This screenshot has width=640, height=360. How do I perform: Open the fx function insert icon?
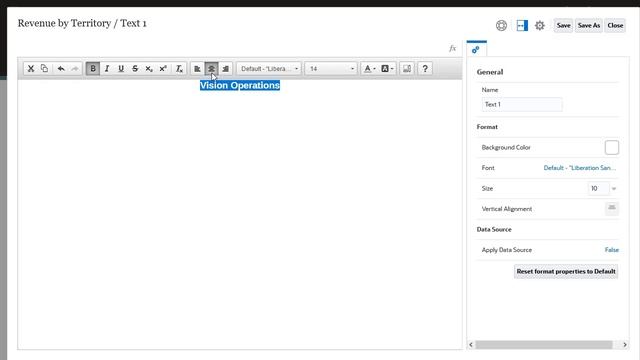(x=452, y=49)
